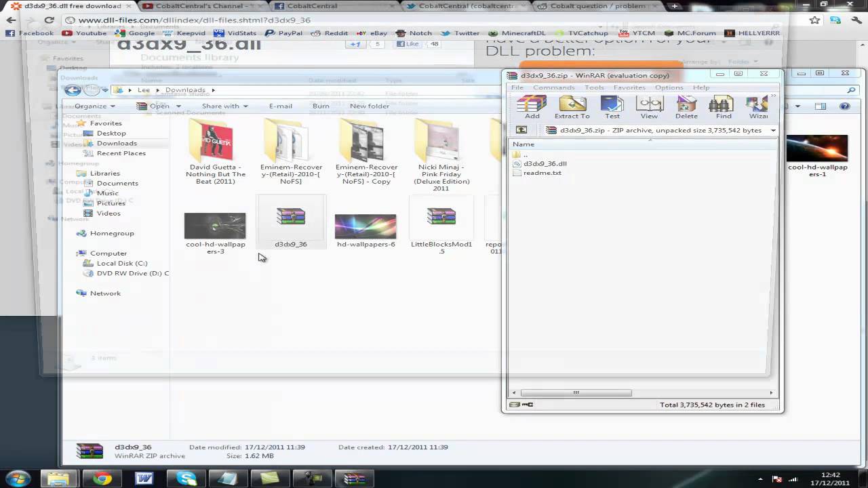Click the Explorer help question mark icon
Viewport: 868px width, 488px height.
tap(844, 106)
